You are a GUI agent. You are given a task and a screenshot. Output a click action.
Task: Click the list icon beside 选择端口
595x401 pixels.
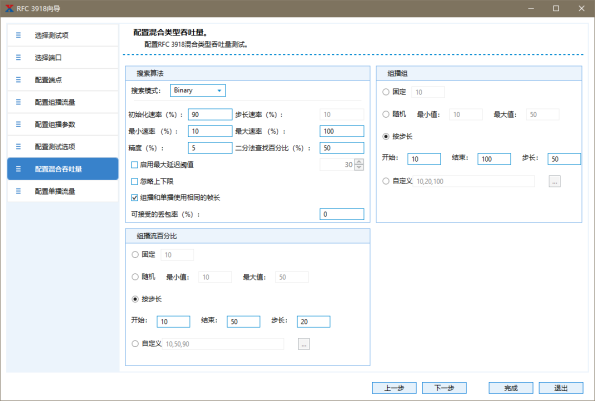[18, 57]
